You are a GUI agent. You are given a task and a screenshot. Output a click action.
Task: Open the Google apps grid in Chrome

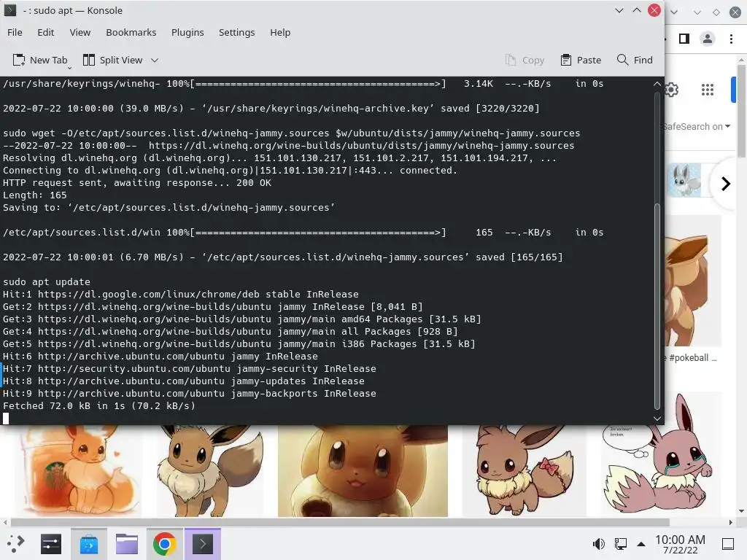[708, 90]
